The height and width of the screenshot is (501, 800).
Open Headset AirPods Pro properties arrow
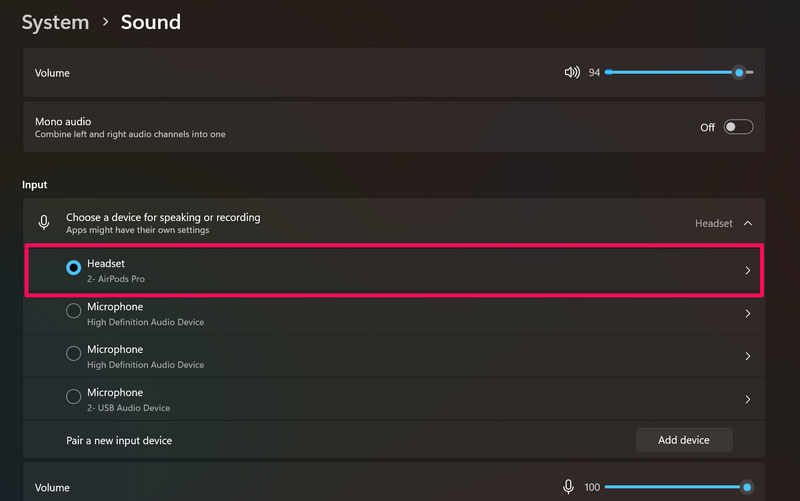click(x=748, y=270)
